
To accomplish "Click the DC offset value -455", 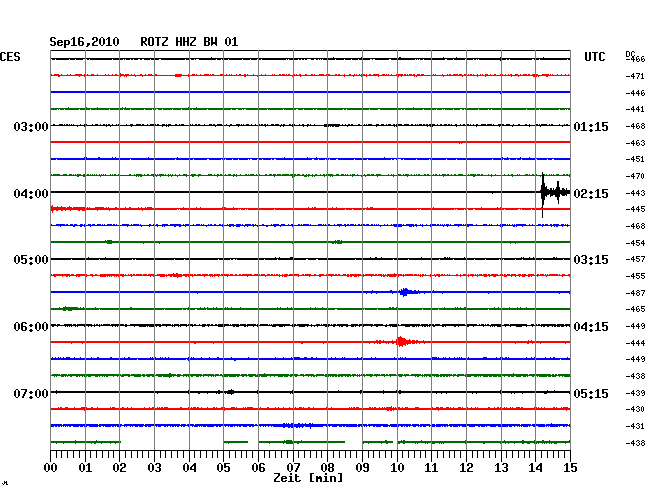I will pos(635,276).
